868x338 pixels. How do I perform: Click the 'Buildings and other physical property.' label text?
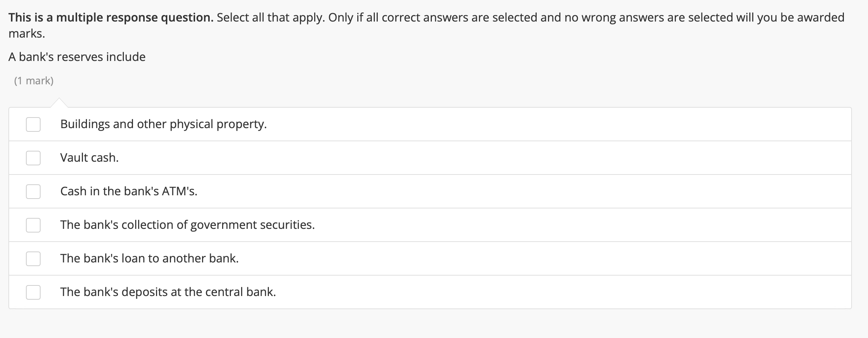[164, 124]
